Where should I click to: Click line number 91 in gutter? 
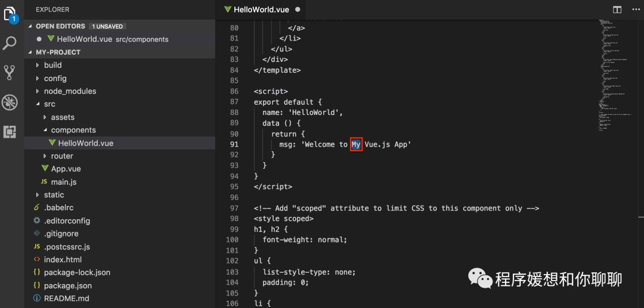(x=234, y=144)
